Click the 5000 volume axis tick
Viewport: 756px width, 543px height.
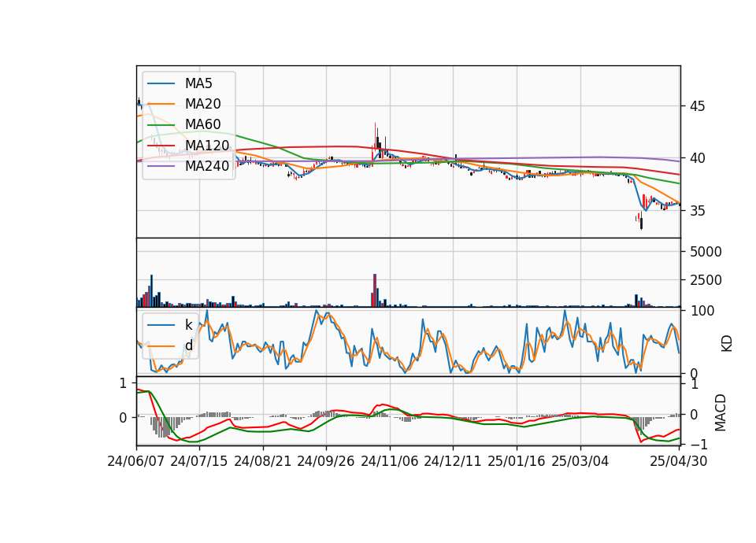pos(706,252)
